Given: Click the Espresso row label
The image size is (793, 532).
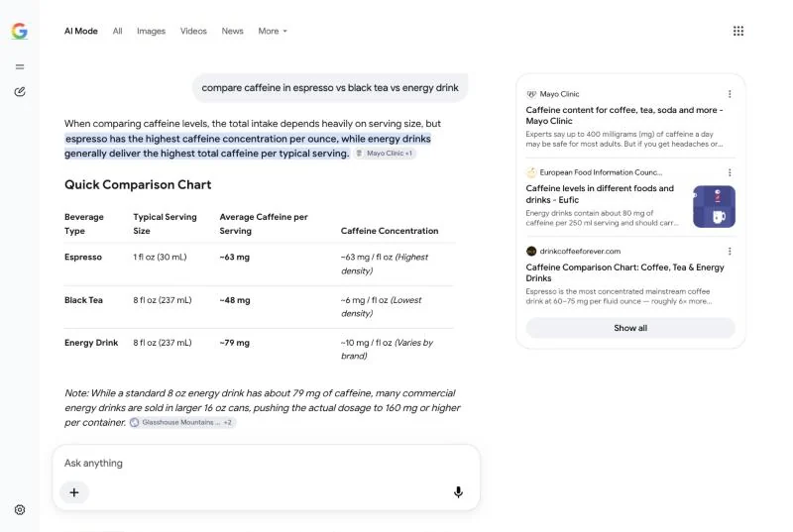Looking at the screenshot, I should [83, 257].
